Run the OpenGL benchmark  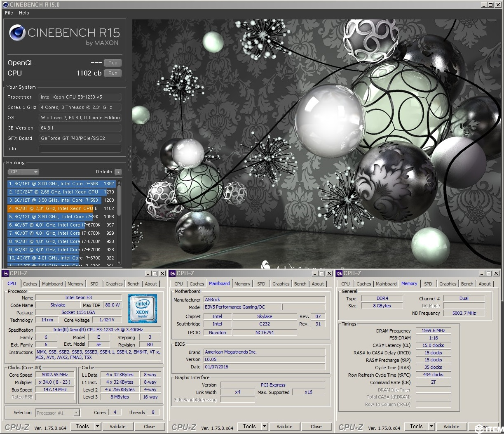click(113, 63)
